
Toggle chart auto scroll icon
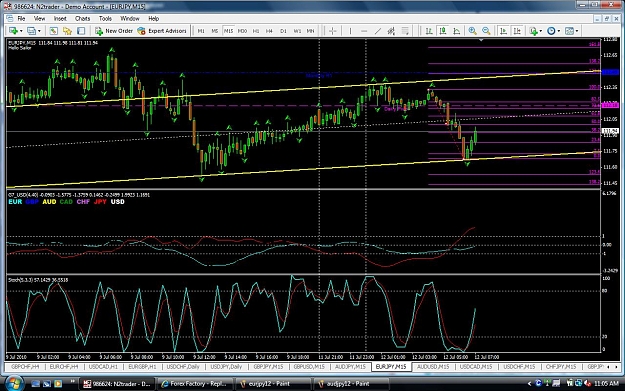(x=503, y=31)
